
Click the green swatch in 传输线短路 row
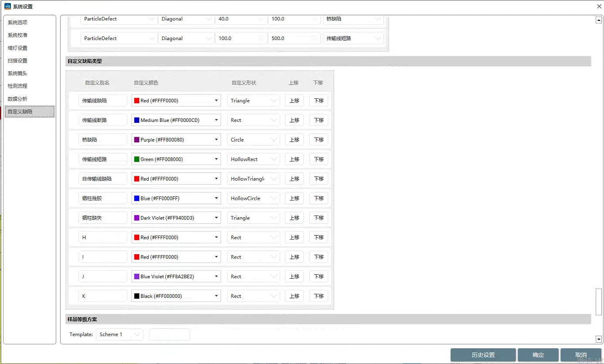point(137,159)
